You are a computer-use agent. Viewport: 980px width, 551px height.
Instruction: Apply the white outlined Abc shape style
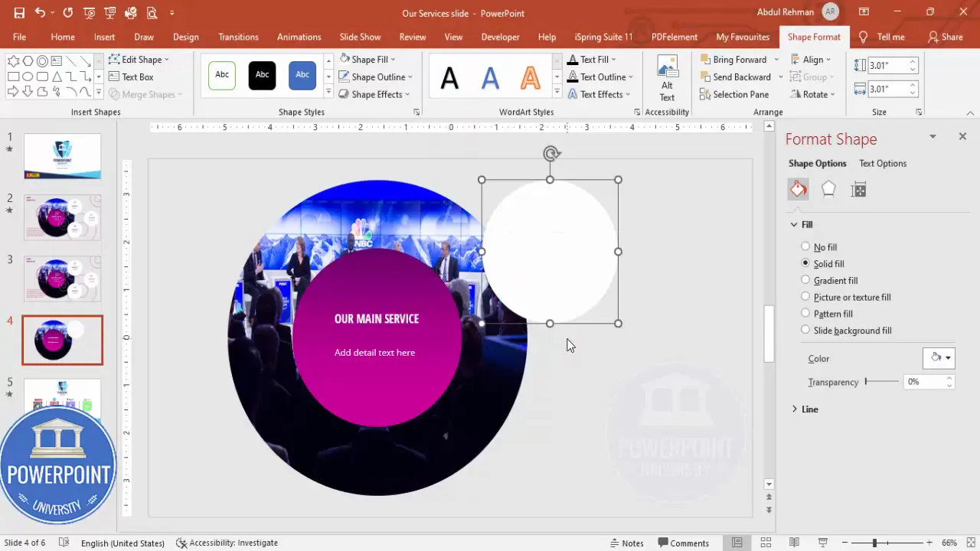(x=222, y=76)
